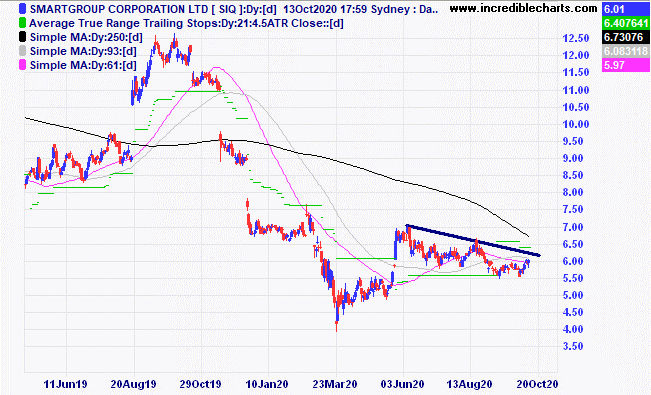The height and width of the screenshot is (395, 651).
Task: Click the 23Mar20 date axis label
Action: coord(335,384)
